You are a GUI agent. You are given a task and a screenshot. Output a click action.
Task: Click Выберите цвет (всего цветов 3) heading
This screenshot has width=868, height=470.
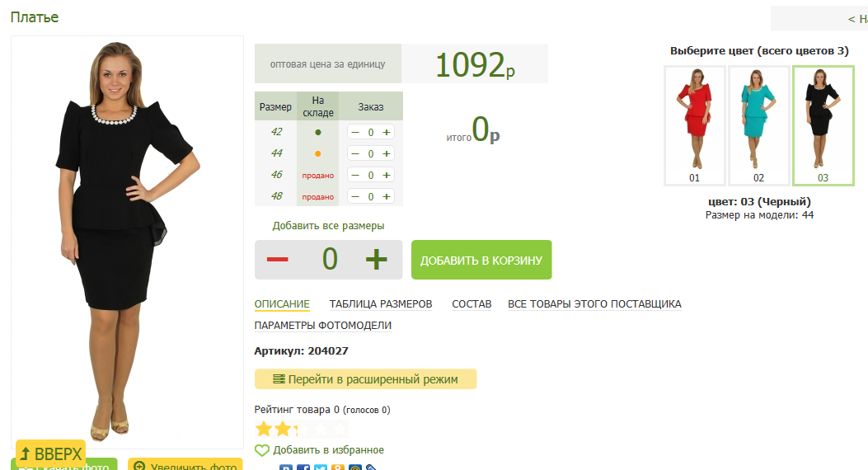[x=759, y=51]
